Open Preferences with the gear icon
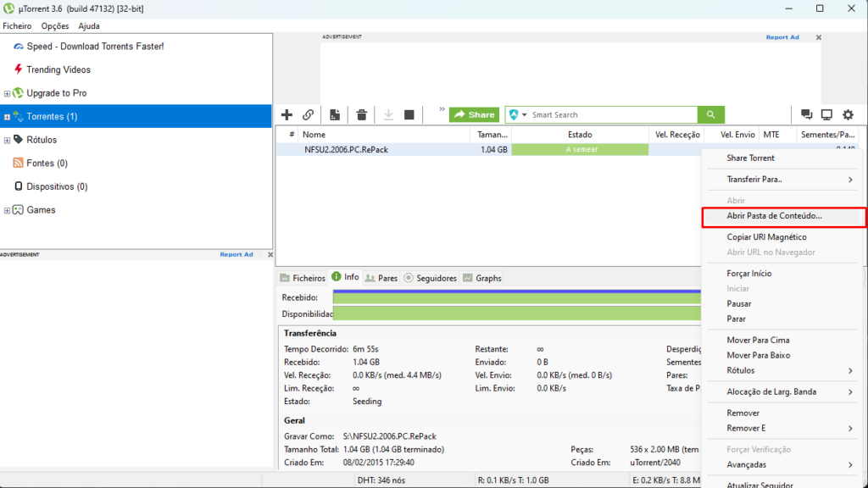Screen dimensions: 868x488 848,114
